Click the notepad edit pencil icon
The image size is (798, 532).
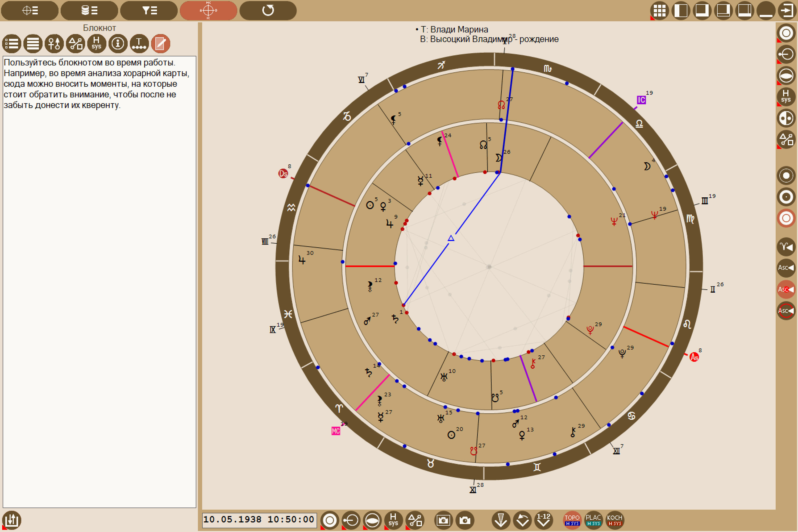click(x=160, y=44)
